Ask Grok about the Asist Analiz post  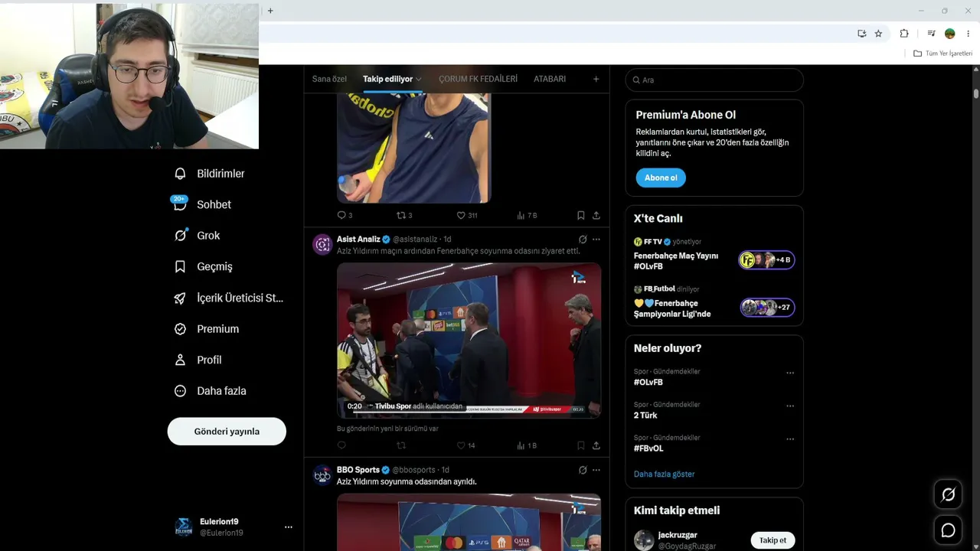pyautogui.click(x=583, y=240)
